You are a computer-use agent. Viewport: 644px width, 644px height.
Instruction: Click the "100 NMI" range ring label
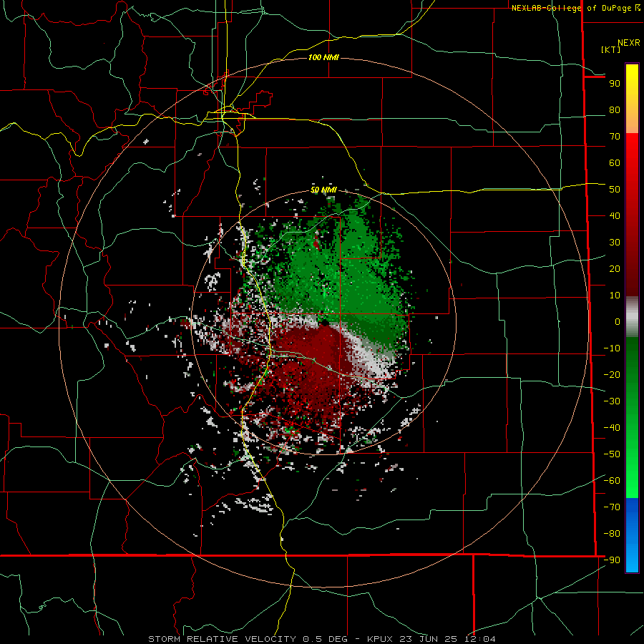point(323,57)
